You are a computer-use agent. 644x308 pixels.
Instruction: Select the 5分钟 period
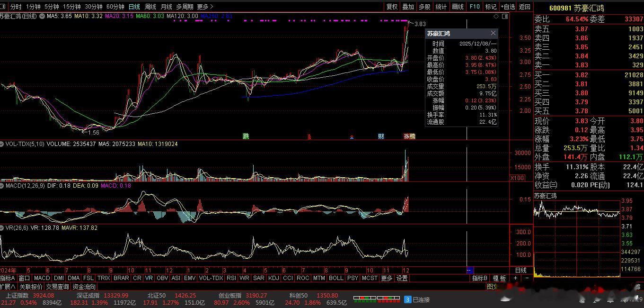52,7
